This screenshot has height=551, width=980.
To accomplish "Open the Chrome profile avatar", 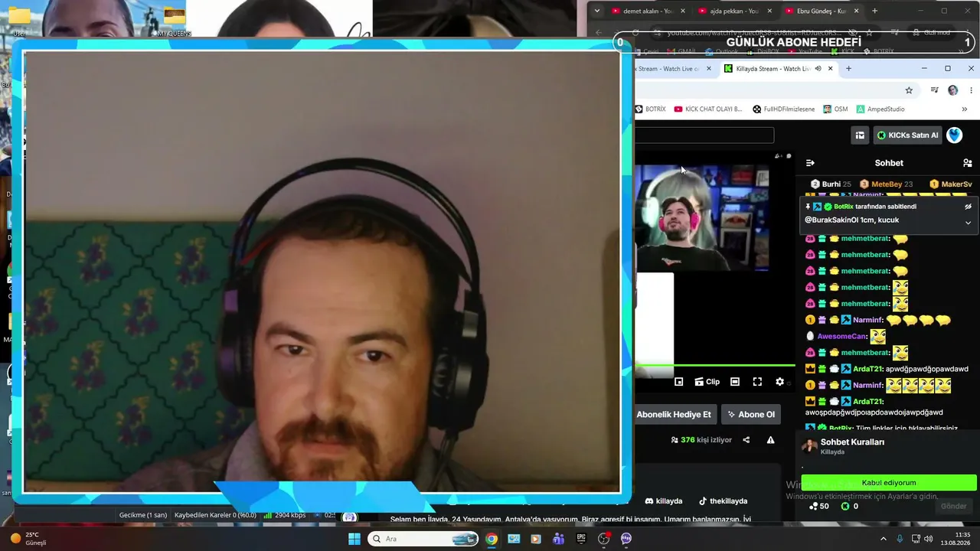I will 952,90.
